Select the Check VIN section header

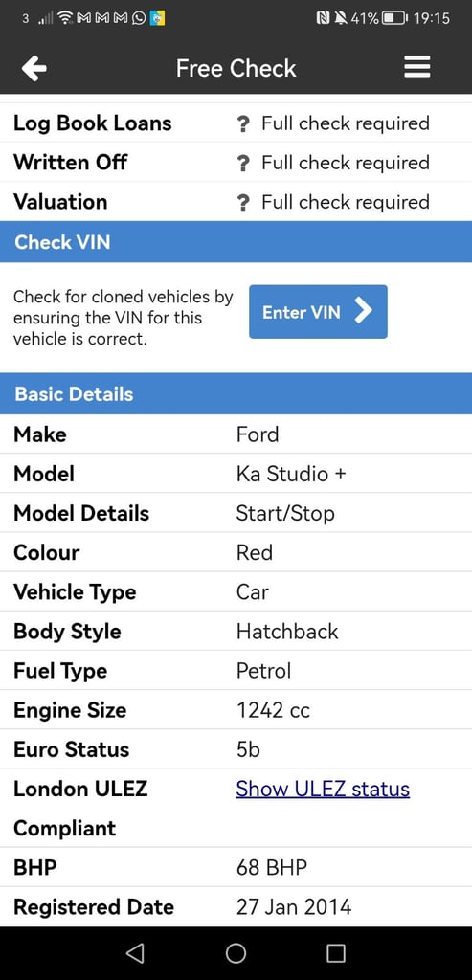click(x=236, y=242)
